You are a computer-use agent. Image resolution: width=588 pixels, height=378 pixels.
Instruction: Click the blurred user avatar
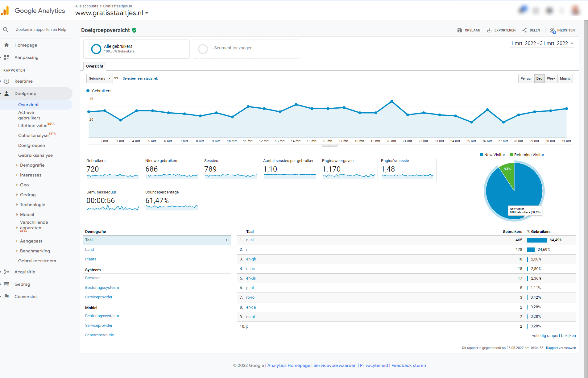[x=575, y=10]
